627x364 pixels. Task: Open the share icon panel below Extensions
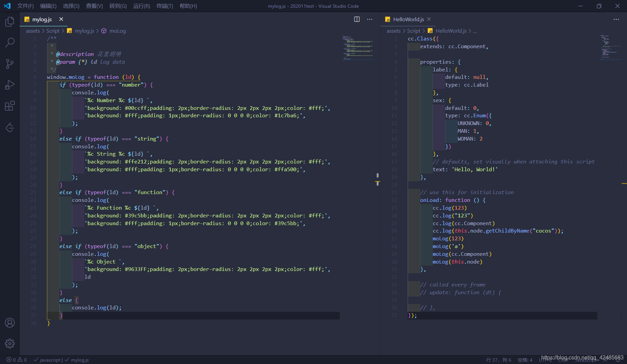[x=10, y=127]
